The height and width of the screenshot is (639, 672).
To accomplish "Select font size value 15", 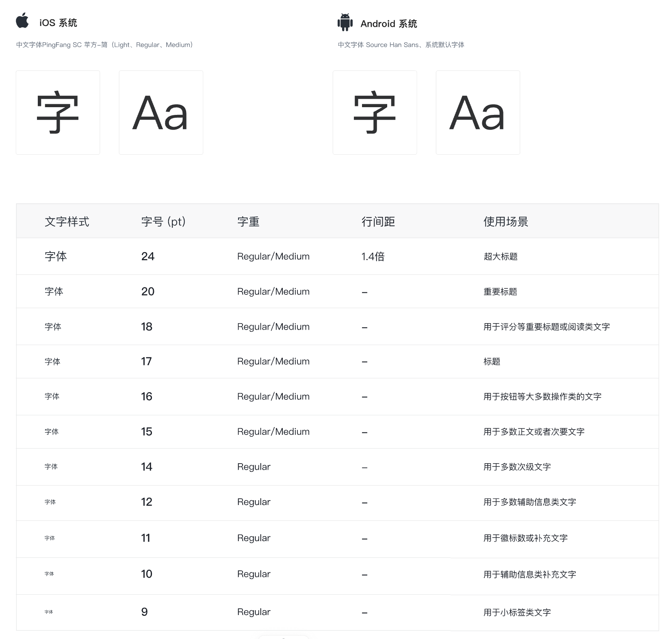I will pyautogui.click(x=147, y=432).
